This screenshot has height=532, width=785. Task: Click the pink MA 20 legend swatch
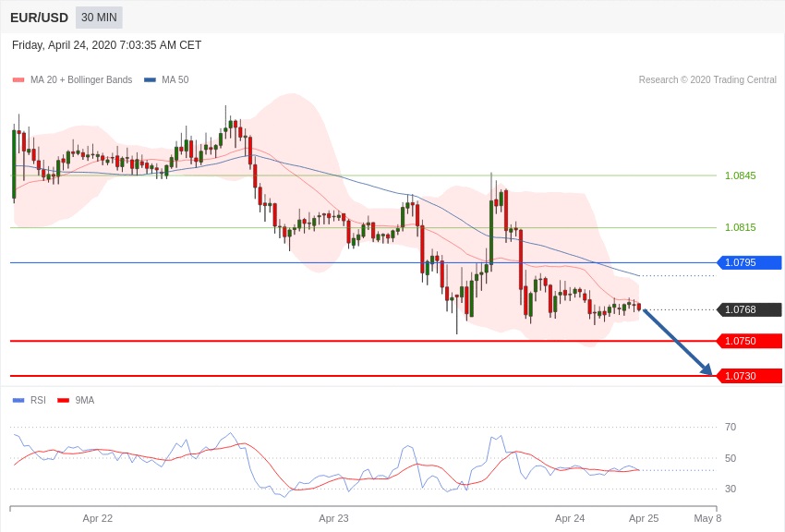tap(18, 80)
